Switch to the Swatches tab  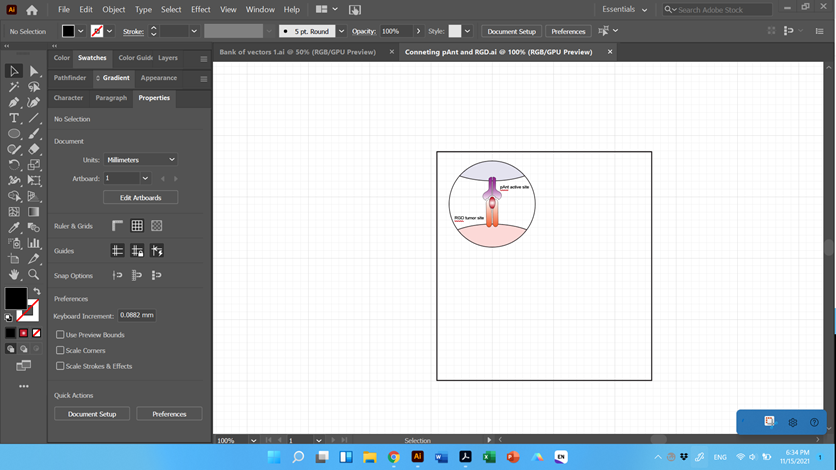point(92,58)
